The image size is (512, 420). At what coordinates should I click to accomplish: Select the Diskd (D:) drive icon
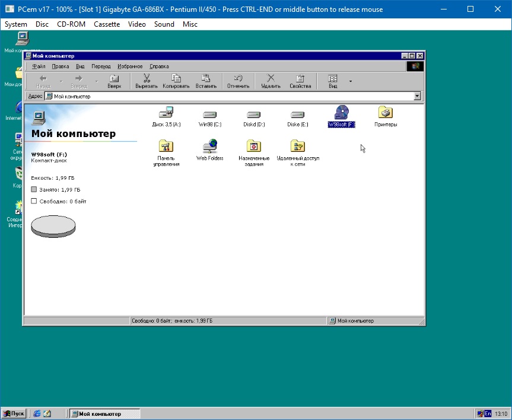tap(253, 114)
